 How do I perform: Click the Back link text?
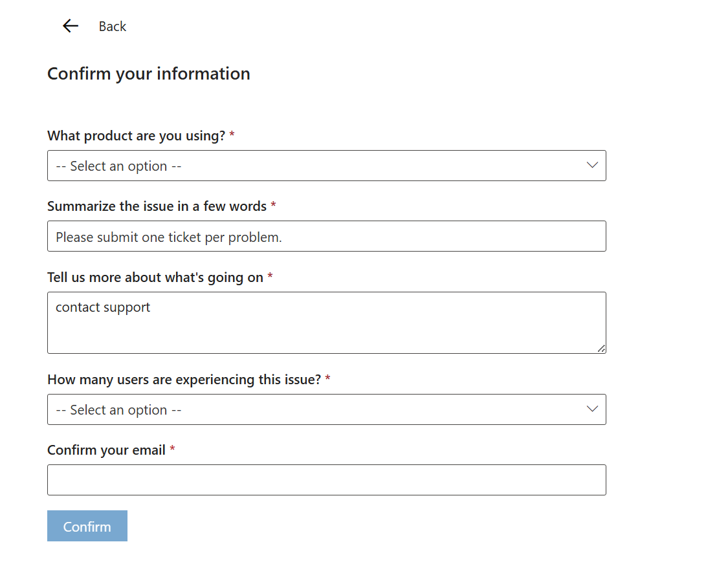[x=113, y=27]
